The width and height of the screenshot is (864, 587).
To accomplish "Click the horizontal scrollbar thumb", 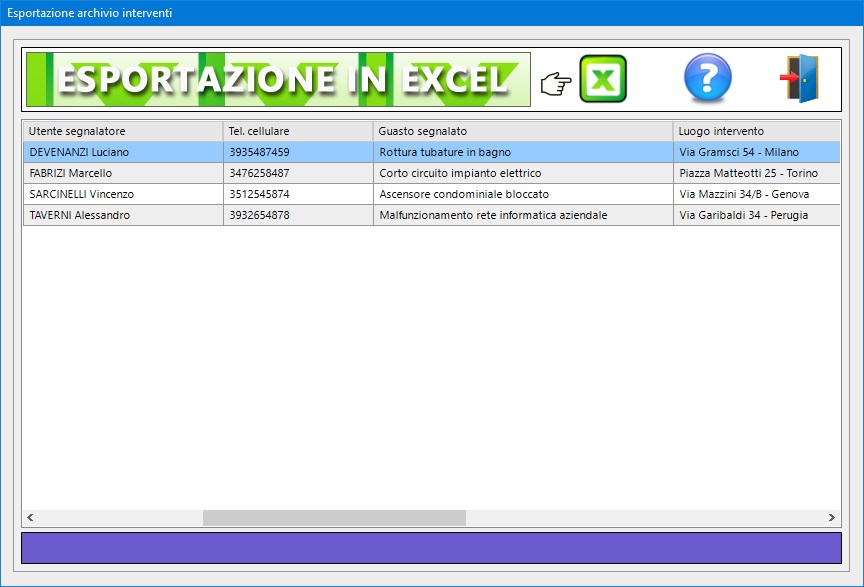I will [x=334, y=518].
